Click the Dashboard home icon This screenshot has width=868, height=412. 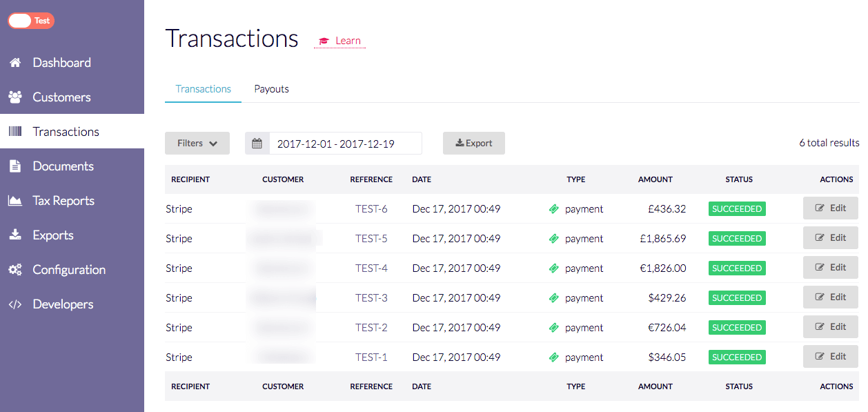tap(14, 63)
